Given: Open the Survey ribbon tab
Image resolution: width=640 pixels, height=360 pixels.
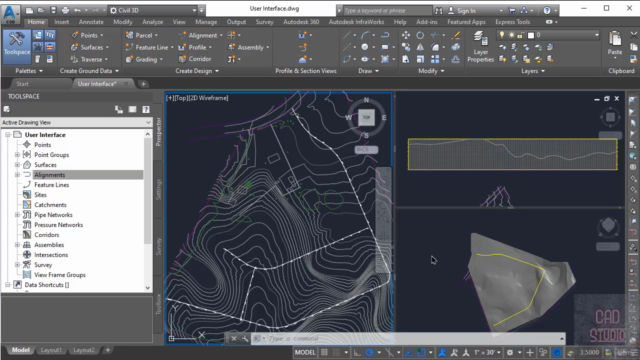Looking at the screenshot, I should (264, 22).
